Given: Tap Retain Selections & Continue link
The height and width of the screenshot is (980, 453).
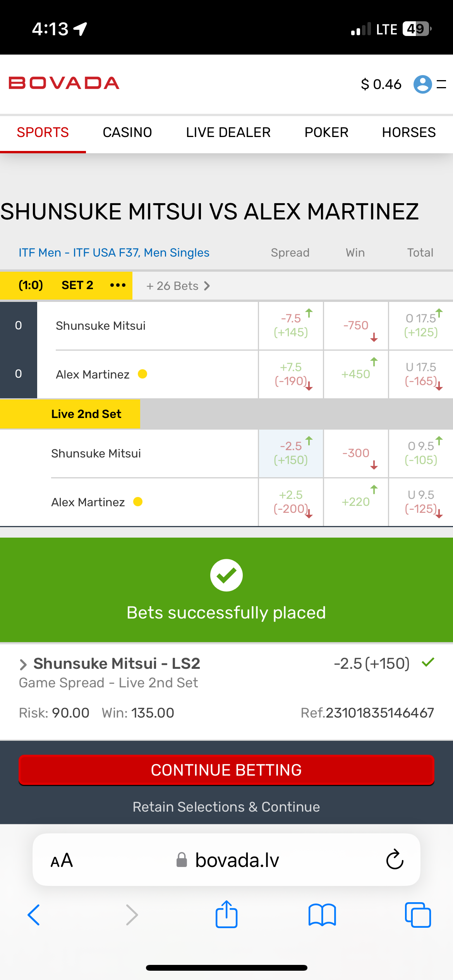Looking at the screenshot, I should click(226, 807).
